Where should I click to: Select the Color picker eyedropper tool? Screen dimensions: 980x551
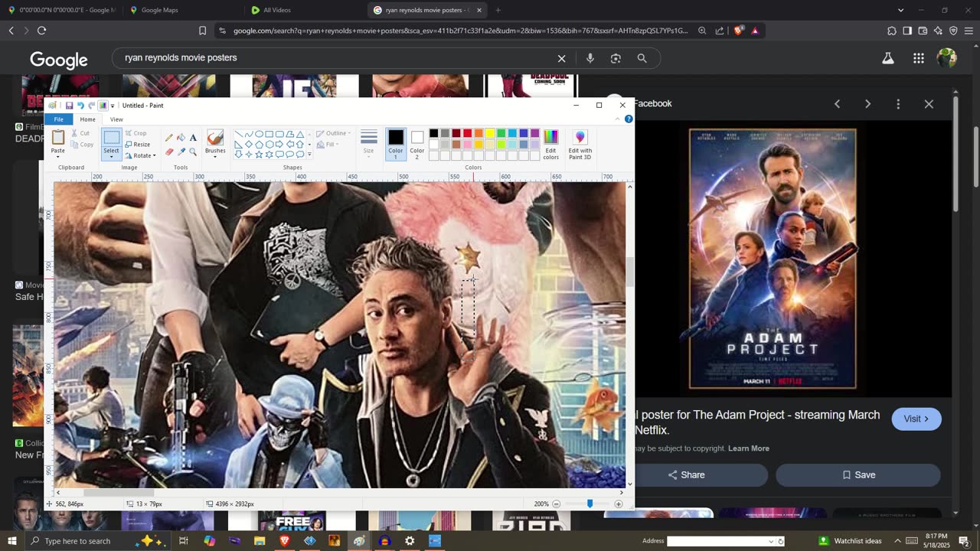[181, 152]
